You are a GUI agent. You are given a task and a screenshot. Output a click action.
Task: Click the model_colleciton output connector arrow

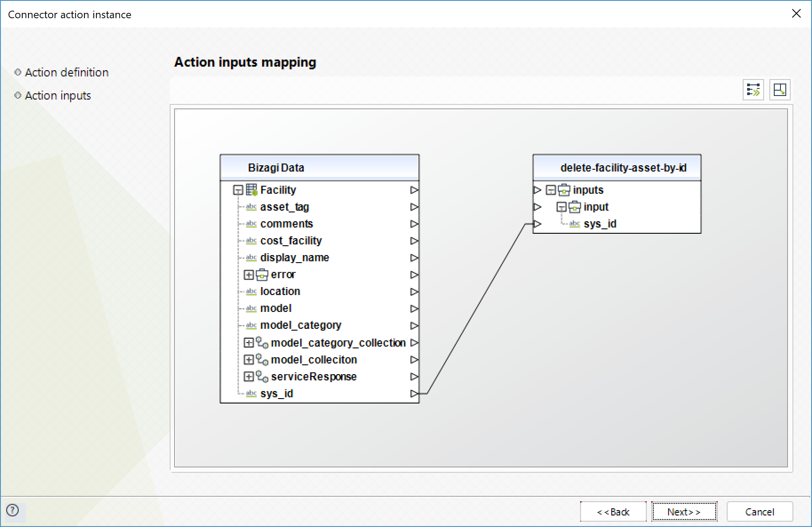pos(414,359)
